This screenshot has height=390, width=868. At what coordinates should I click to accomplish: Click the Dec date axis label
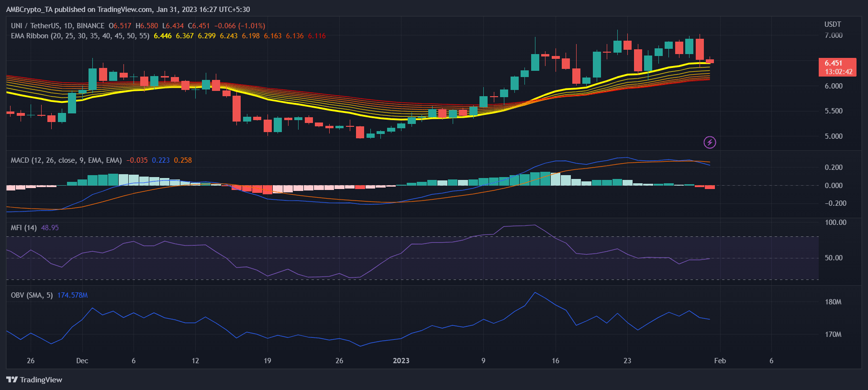pyautogui.click(x=82, y=361)
